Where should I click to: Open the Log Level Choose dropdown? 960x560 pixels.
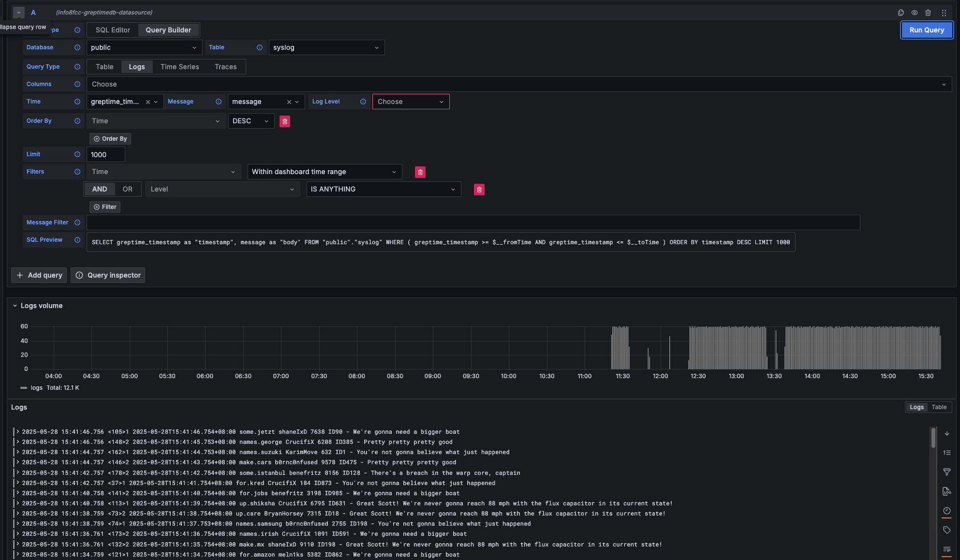click(x=411, y=102)
